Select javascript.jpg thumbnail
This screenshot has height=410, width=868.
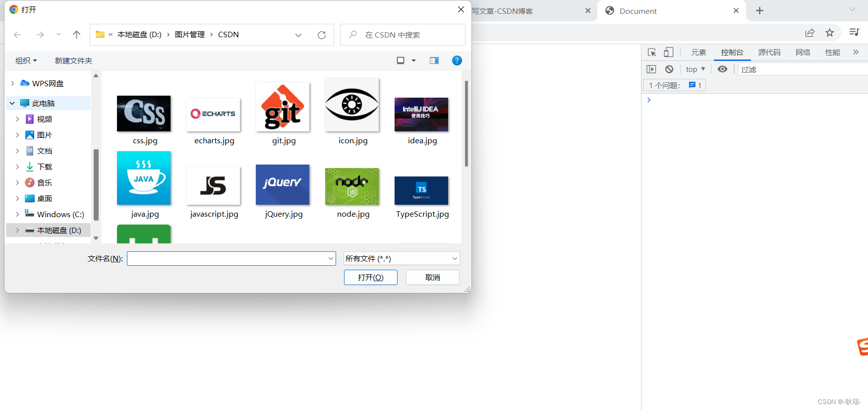[213, 185]
